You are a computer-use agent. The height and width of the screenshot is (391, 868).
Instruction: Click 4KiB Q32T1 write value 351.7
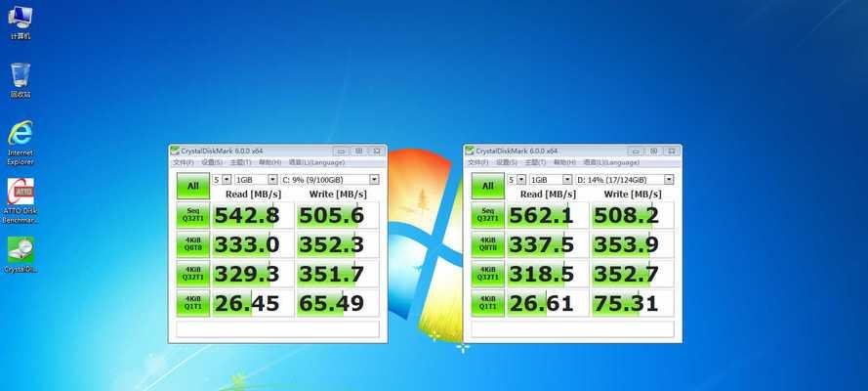click(338, 274)
